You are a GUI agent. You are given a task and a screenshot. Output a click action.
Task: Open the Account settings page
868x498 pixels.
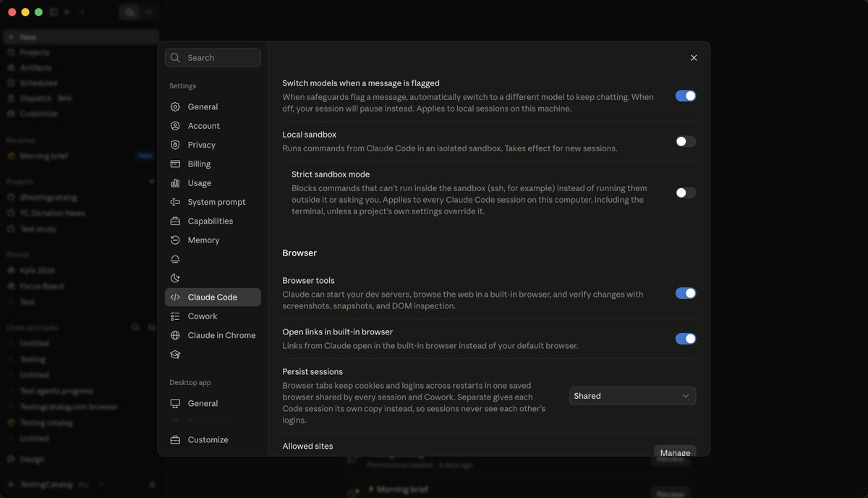click(213, 125)
